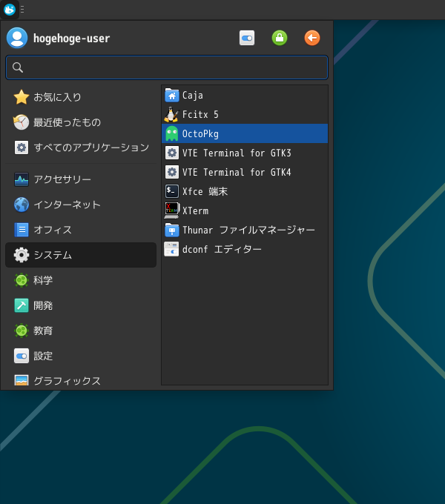Select the システム category
The height and width of the screenshot is (504, 445).
coord(81,255)
